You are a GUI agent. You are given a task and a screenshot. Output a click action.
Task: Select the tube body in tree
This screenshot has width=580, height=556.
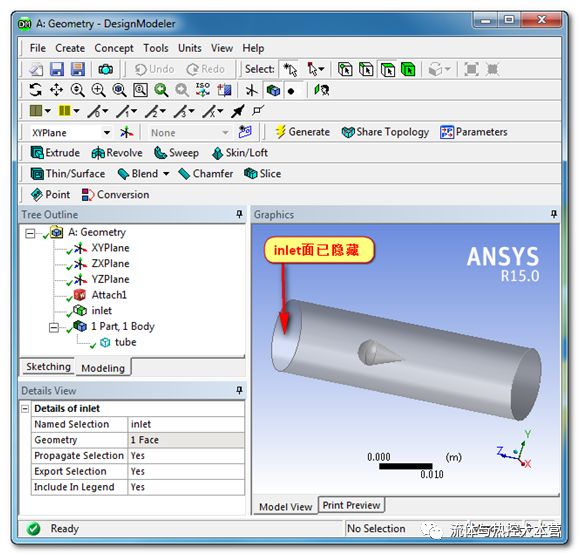coord(125,342)
